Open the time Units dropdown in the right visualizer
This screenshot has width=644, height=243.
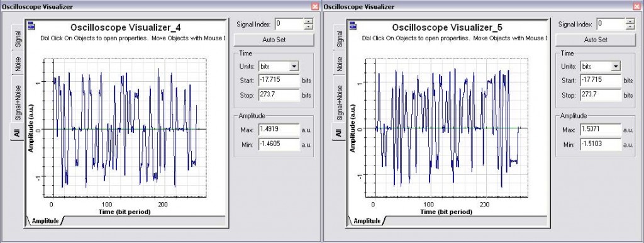point(615,66)
